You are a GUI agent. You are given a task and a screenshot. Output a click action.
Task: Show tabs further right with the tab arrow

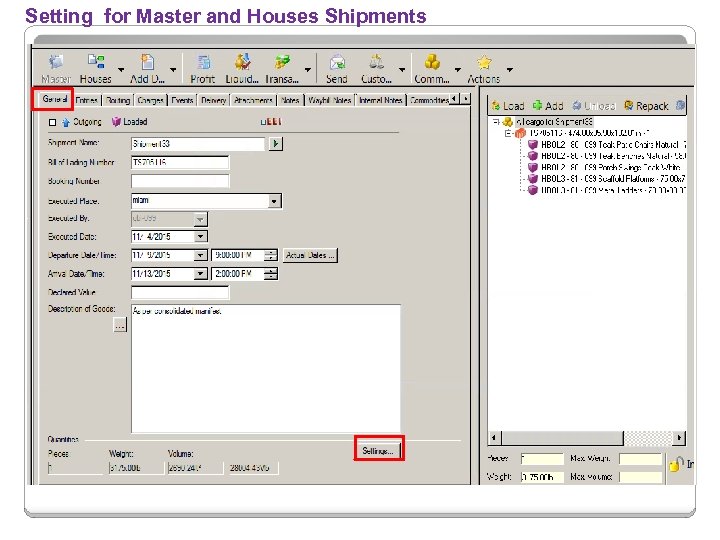click(x=466, y=99)
